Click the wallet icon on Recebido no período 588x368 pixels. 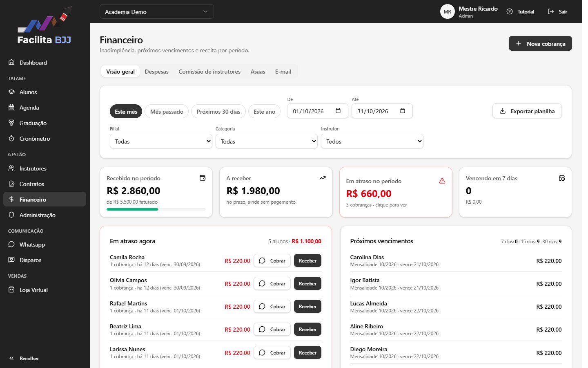(x=203, y=178)
